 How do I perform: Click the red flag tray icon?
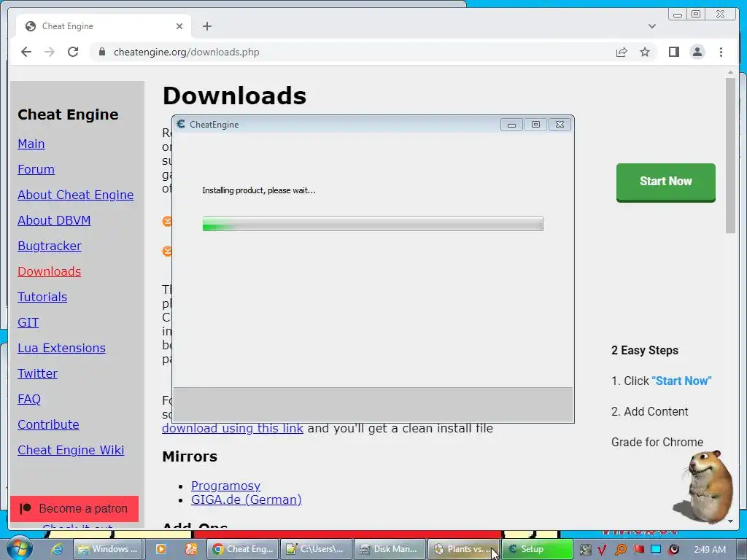pyautogui.click(x=638, y=550)
